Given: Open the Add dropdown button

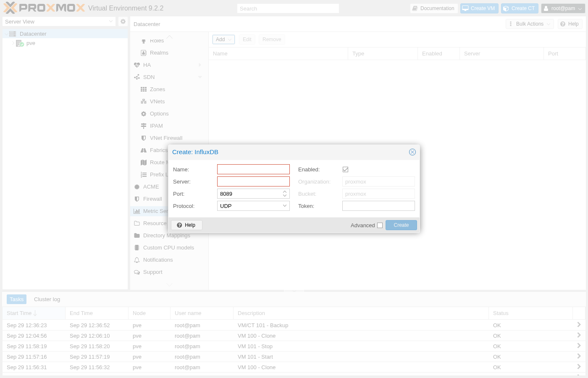Looking at the screenshot, I should click(223, 39).
